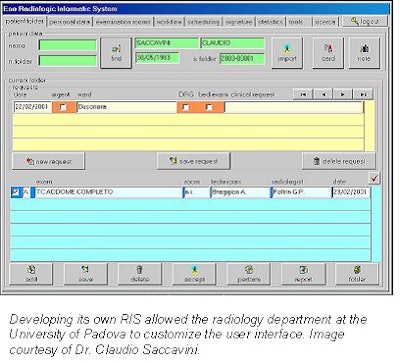The image size is (400, 363).
Task: Select the exam TC ADDOME COMPLETO
Action: [108, 192]
